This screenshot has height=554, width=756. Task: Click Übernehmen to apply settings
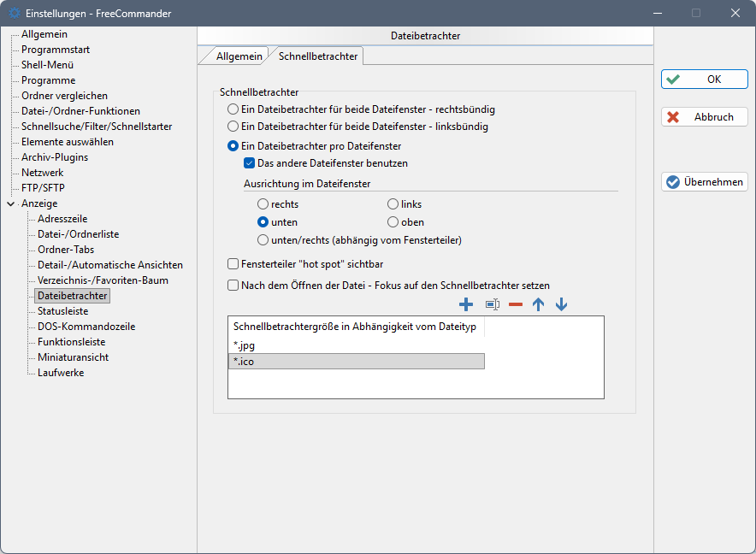click(704, 182)
